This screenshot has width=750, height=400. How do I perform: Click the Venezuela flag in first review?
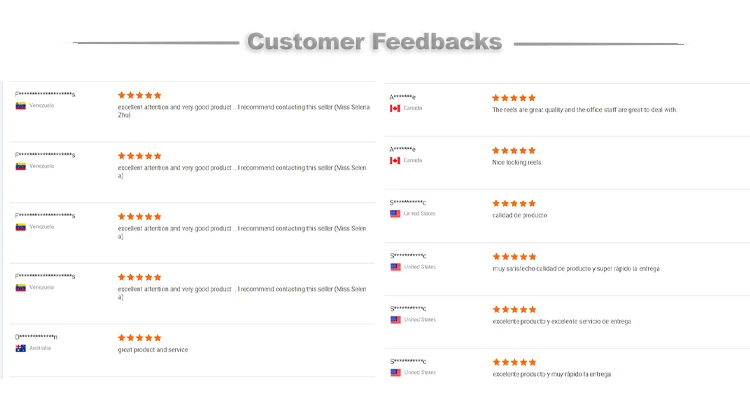[x=21, y=106]
